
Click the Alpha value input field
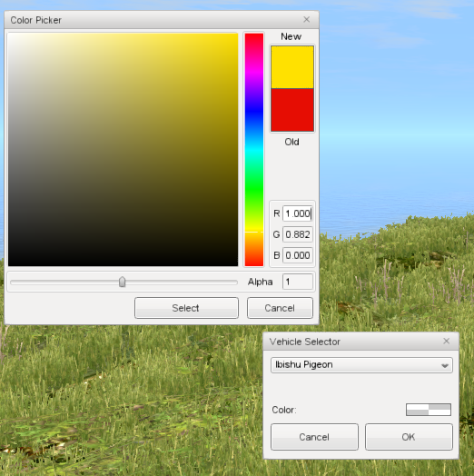pos(298,282)
